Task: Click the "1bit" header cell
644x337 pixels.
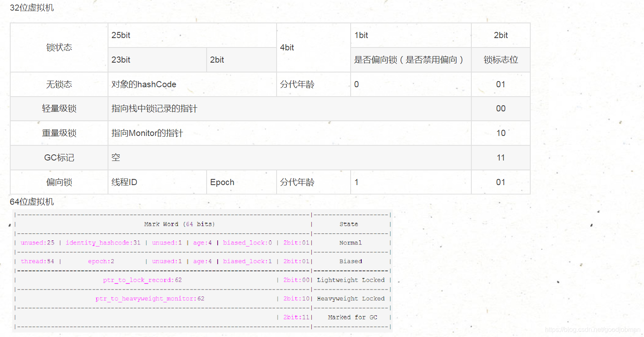Action: [x=411, y=35]
